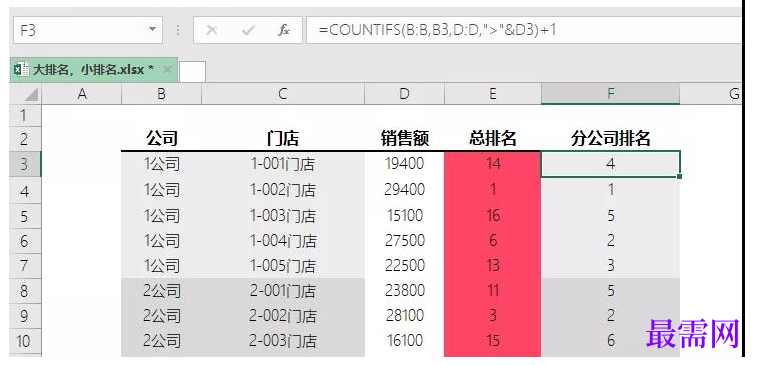Select row 6 header
The image size is (758, 365).
[x=25, y=240]
